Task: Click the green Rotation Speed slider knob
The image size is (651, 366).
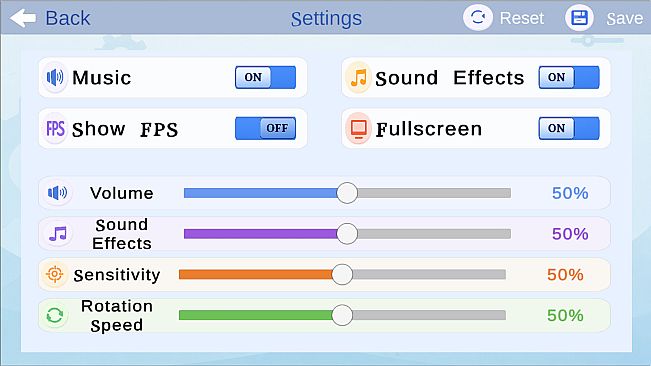Action: [342, 315]
